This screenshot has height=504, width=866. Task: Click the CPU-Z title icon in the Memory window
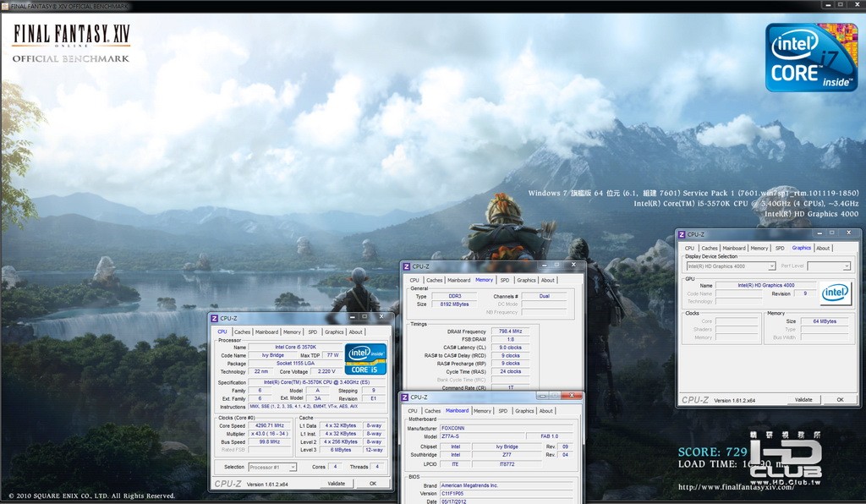407,266
